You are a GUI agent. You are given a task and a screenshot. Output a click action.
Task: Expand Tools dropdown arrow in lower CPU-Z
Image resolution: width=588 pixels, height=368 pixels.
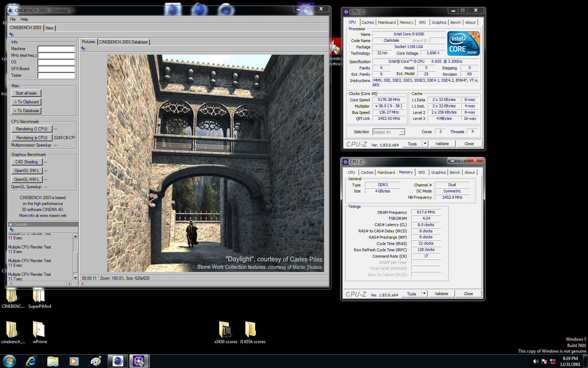click(x=424, y=294)
